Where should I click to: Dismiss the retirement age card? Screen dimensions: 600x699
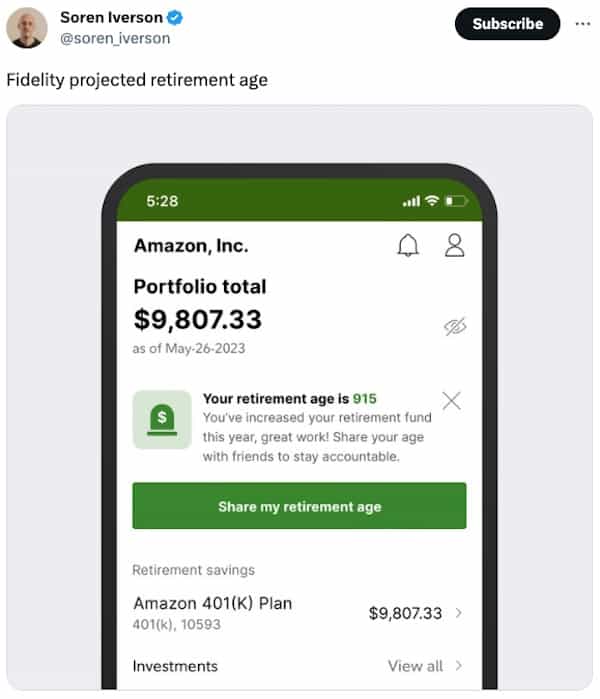[451, 401]
